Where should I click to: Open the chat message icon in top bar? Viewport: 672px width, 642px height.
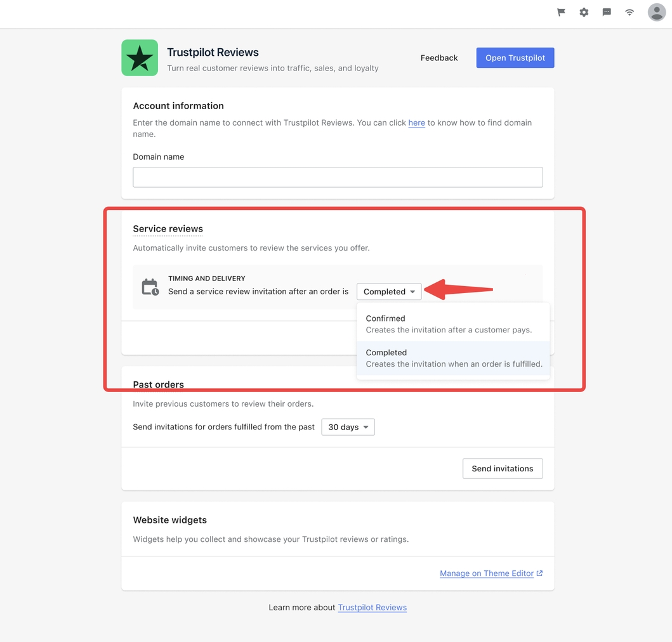coord(607,12)
